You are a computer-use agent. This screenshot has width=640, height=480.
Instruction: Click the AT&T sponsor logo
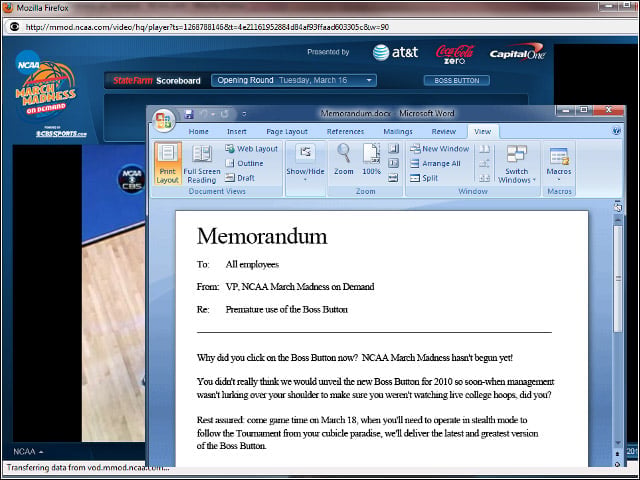pyautogui.click(x=395, y=52)
